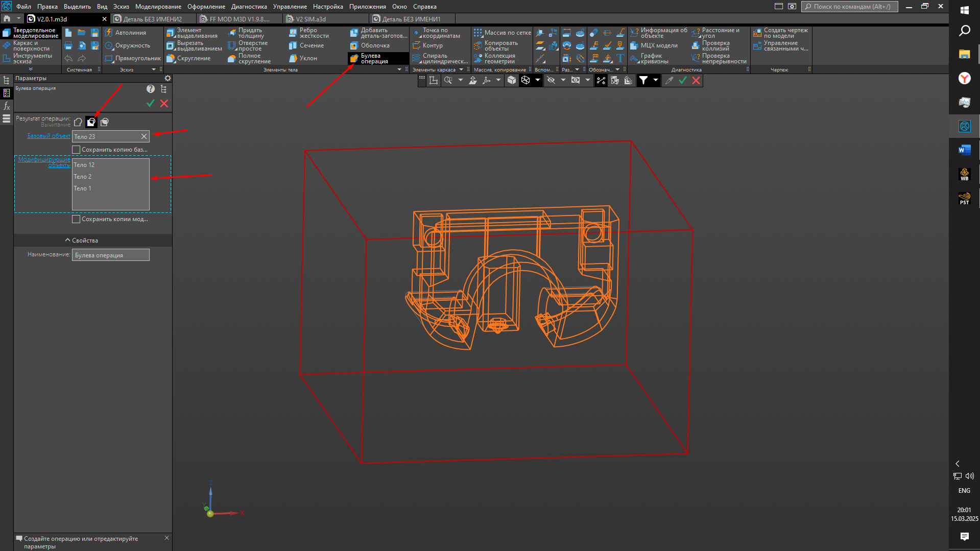The width and height of the screenshot is (980, 551).
Task: Open the Файл menu
Action: (x=23, y=7)
